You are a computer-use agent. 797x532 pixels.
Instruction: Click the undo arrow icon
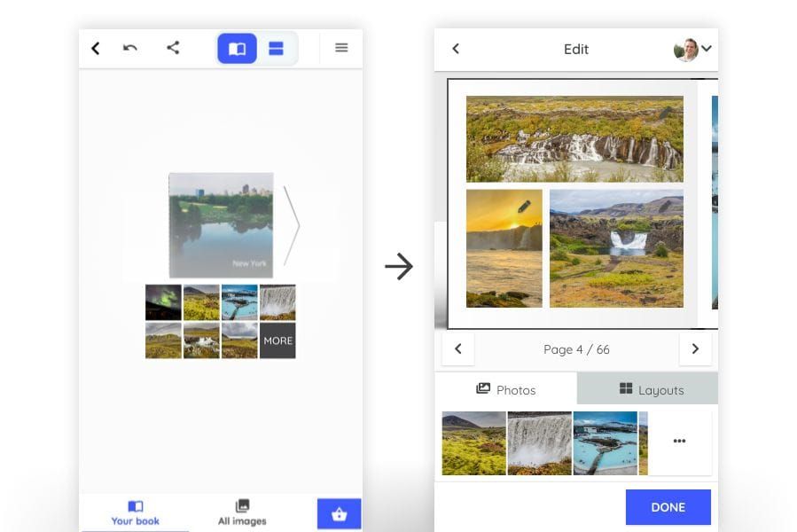[130, 48]
